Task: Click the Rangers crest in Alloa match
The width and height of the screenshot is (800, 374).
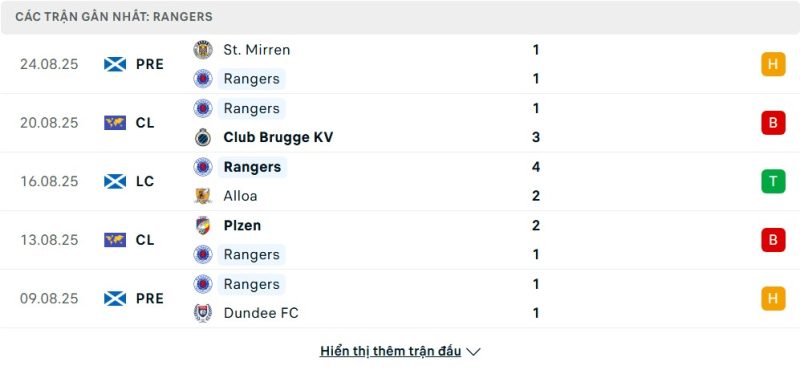Action: click(x=203, y=167)
